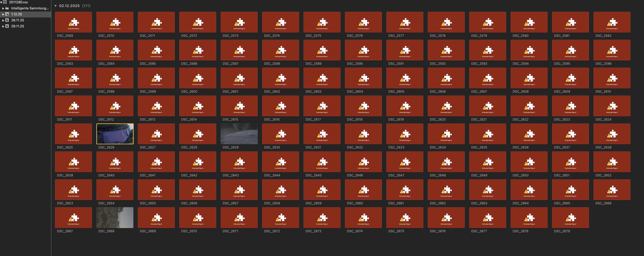Click the DSC_2615 clip name label
The image size is (644, 256).
230,120
